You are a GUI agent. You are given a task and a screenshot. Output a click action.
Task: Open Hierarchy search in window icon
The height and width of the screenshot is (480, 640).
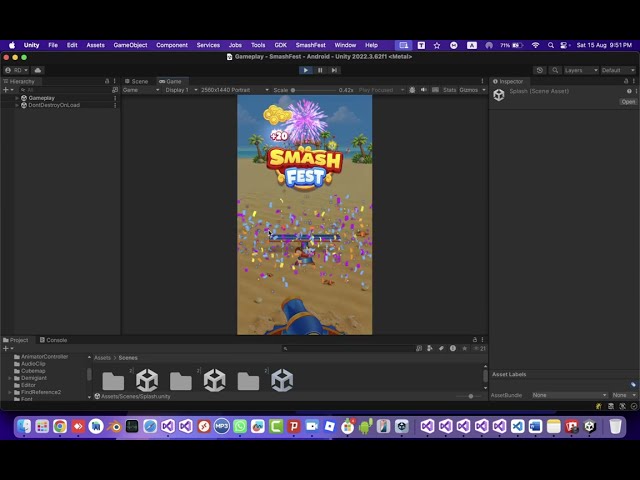coord(115,90)
